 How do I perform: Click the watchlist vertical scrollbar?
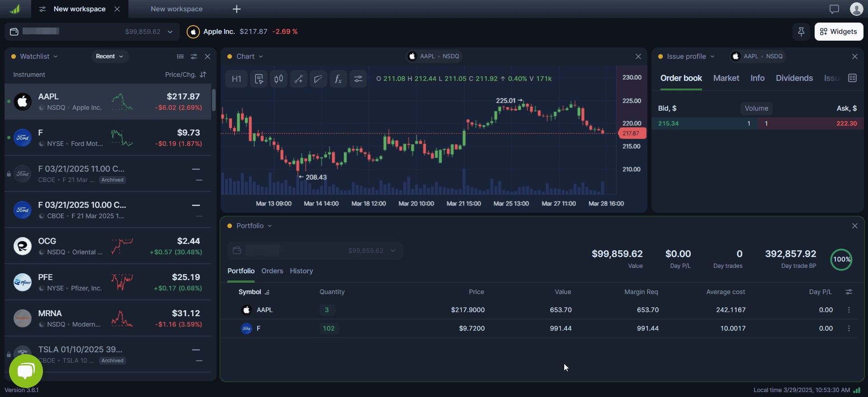pyautogui.click(x=213, y=100)
